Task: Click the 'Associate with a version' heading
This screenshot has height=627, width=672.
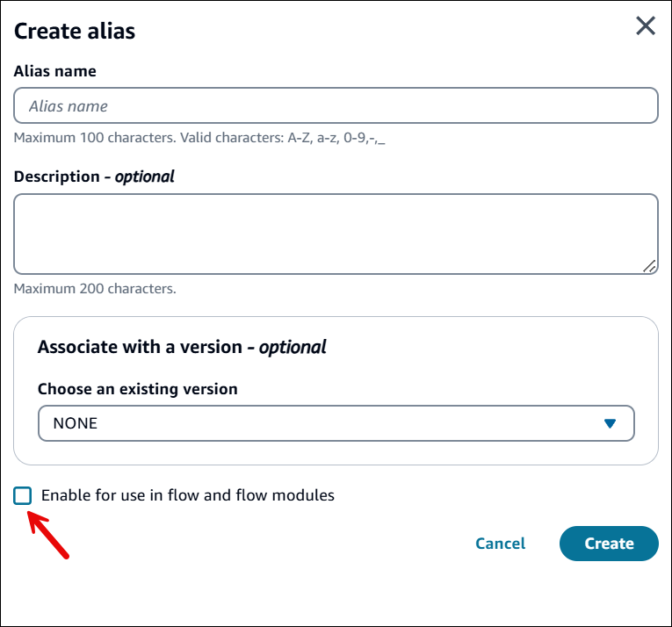Action: (x=182, y=347)
